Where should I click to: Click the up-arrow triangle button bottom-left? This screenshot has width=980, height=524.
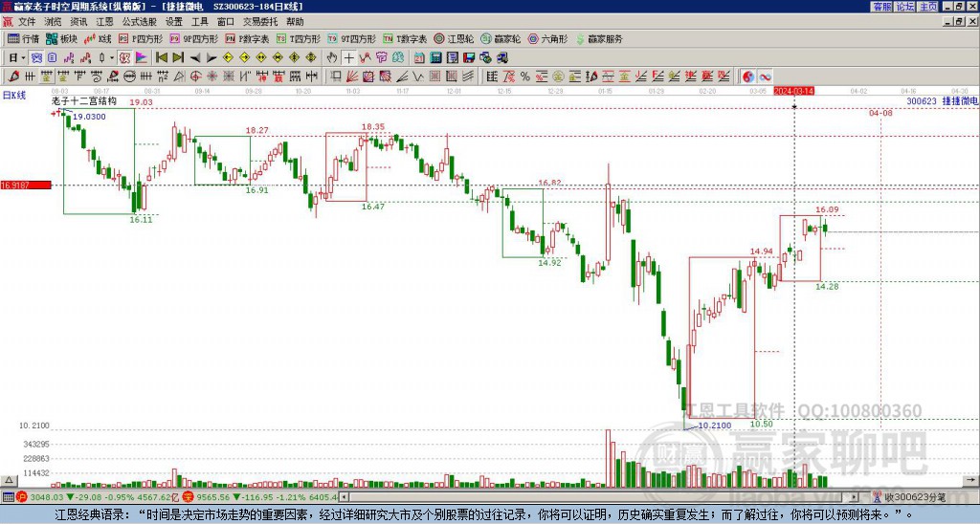(x=8, y=480)
